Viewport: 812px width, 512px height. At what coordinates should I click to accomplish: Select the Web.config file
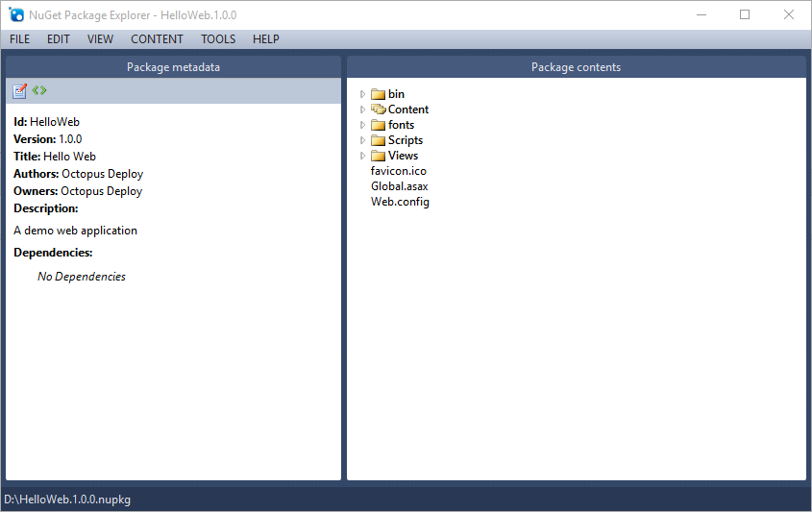click(400, 202)
